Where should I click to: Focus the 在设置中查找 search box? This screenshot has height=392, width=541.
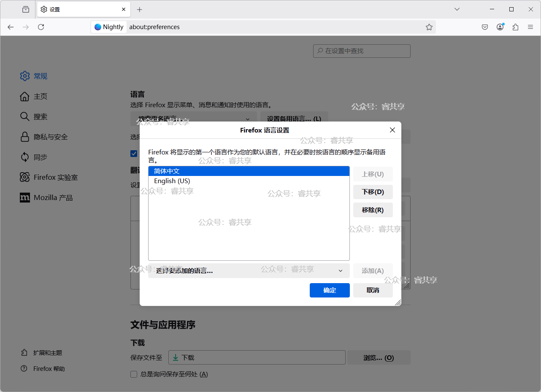pos(362,51)
